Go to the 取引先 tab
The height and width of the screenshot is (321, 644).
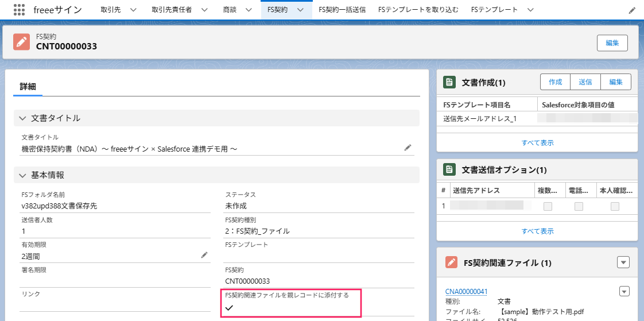pos(110,10)
